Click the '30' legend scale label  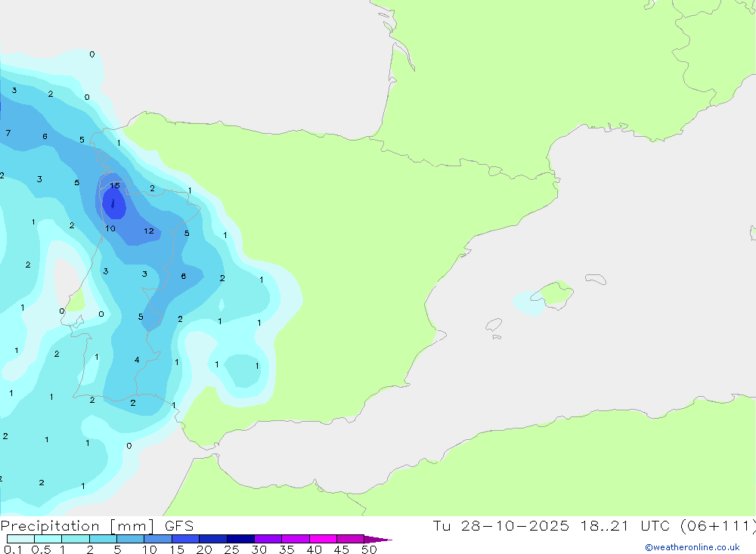click(x=259, y=549)
